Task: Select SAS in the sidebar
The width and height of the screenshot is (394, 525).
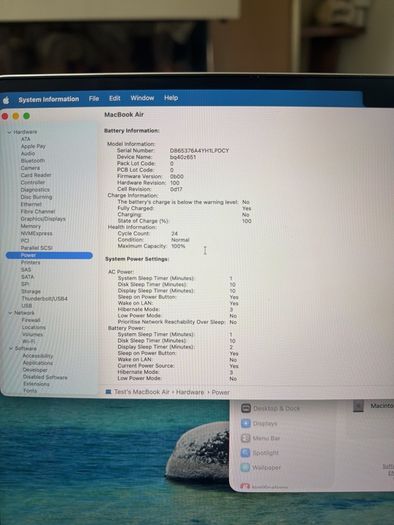Action: 26,270
